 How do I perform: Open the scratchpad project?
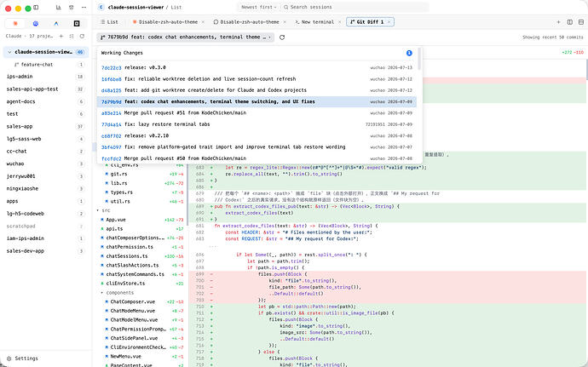coord(46,226)
